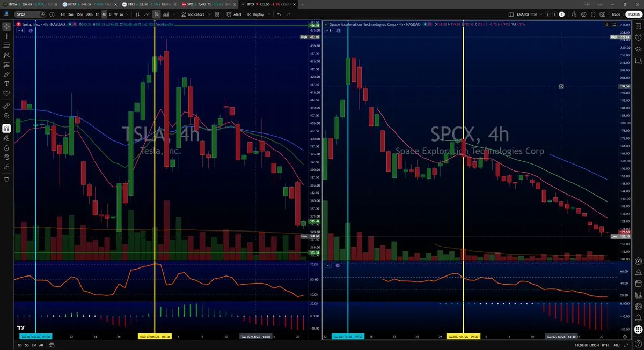The height and width of the screenshot is (350, 644).
Task: Switch to the NVDA browser tab
Action: pyautogui.click(x=30, y=4)
